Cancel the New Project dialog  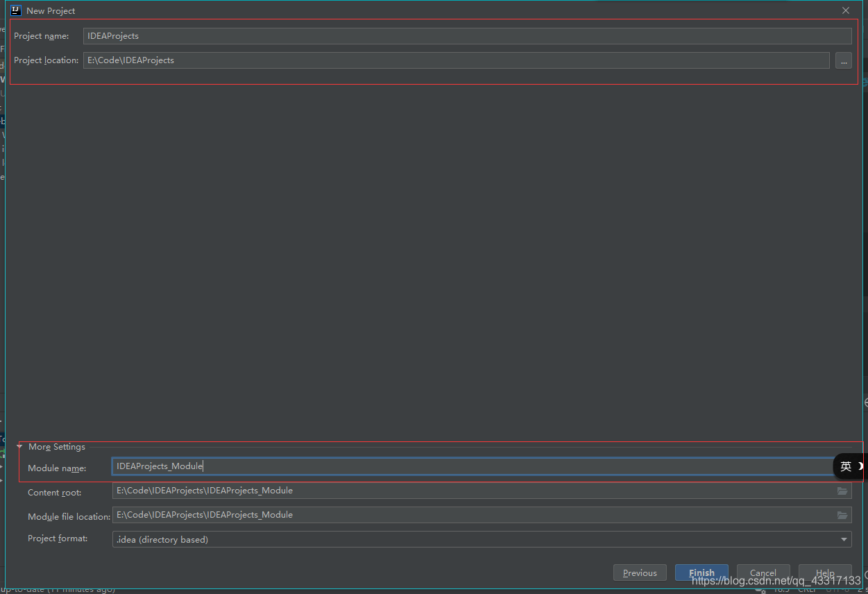(763, 572)
